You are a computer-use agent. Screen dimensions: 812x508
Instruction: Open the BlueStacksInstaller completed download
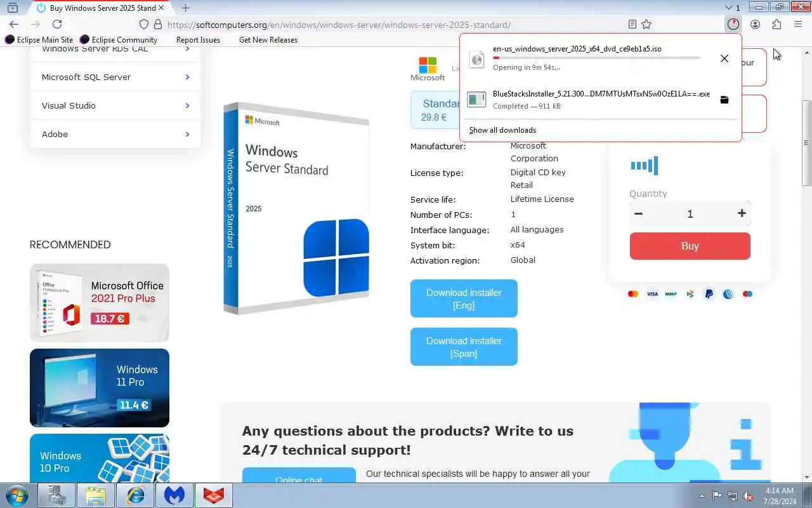[599, 100]
